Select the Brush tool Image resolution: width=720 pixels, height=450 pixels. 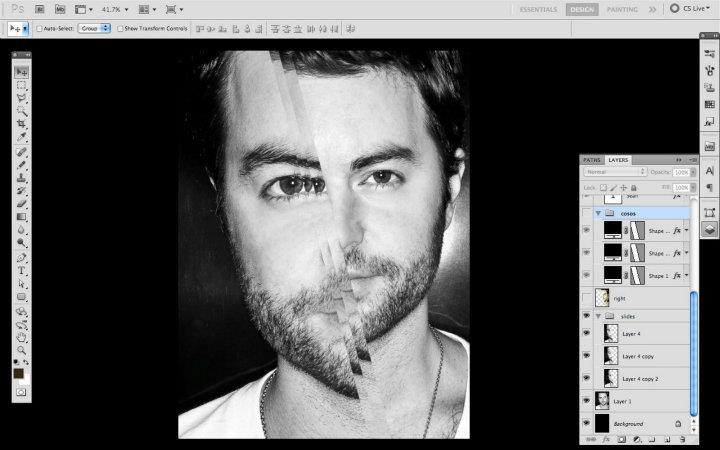pos(21,165)
